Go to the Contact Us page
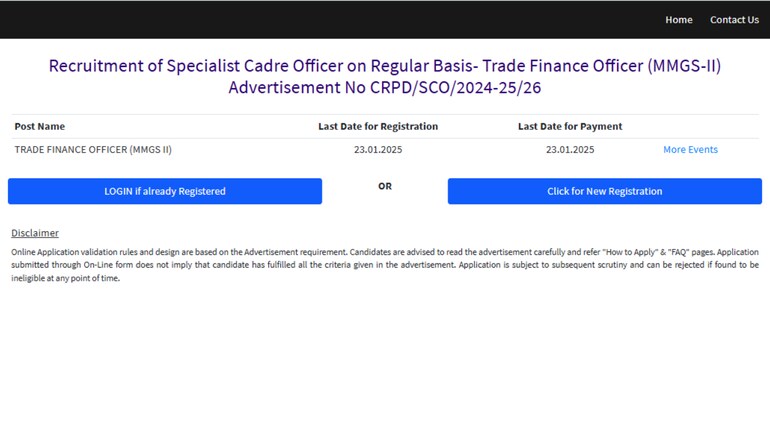 pyautogui.click(x=734, y=20)
